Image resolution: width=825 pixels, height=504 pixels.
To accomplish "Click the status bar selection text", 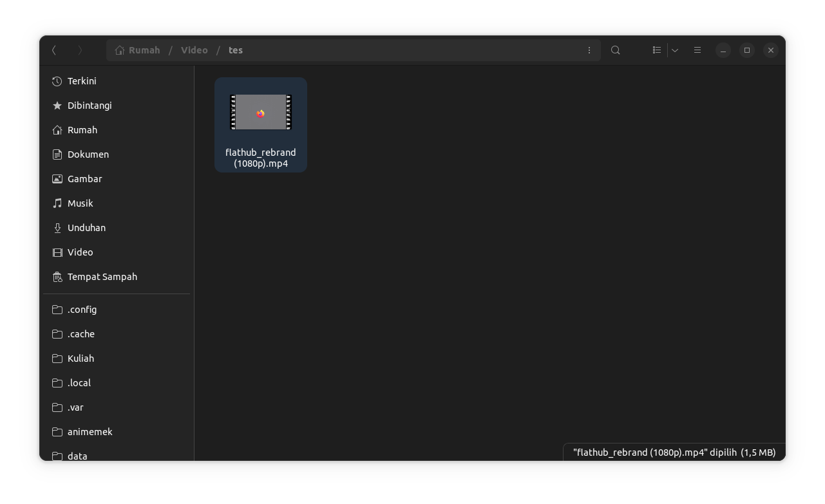I will click(674, 453).
